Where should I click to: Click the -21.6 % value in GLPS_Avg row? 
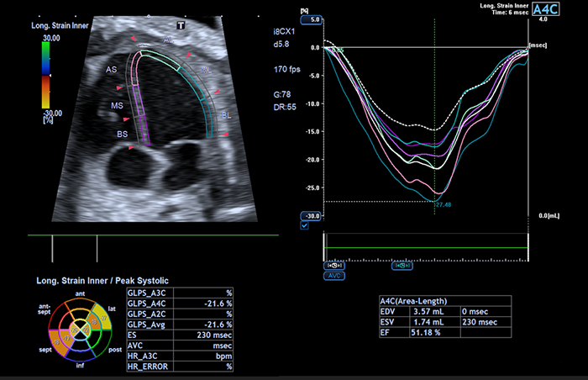coord(218,325)
